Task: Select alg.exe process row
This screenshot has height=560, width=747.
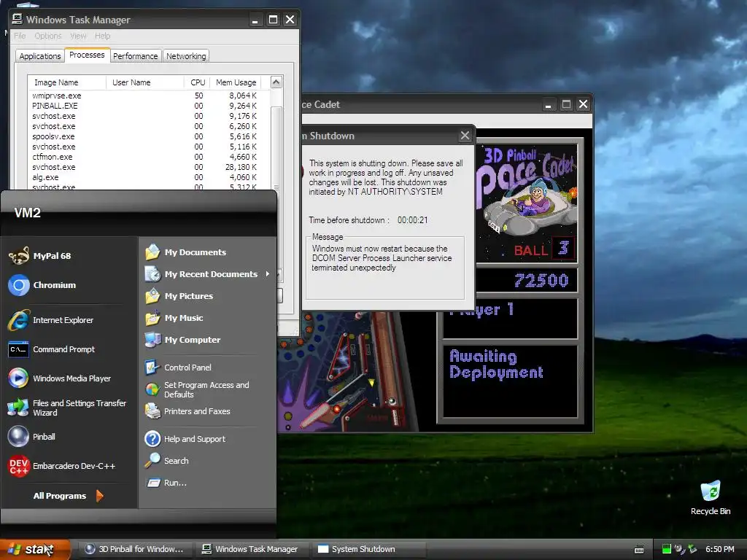Action: [x=149, y=177]
